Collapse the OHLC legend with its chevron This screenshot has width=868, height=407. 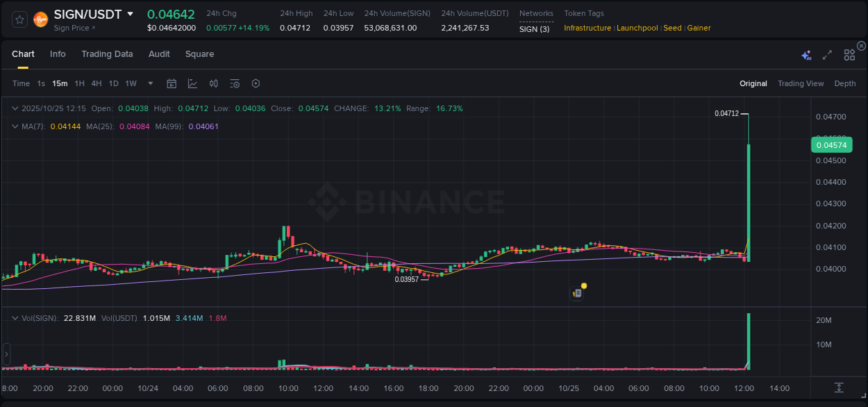(15, 108)
